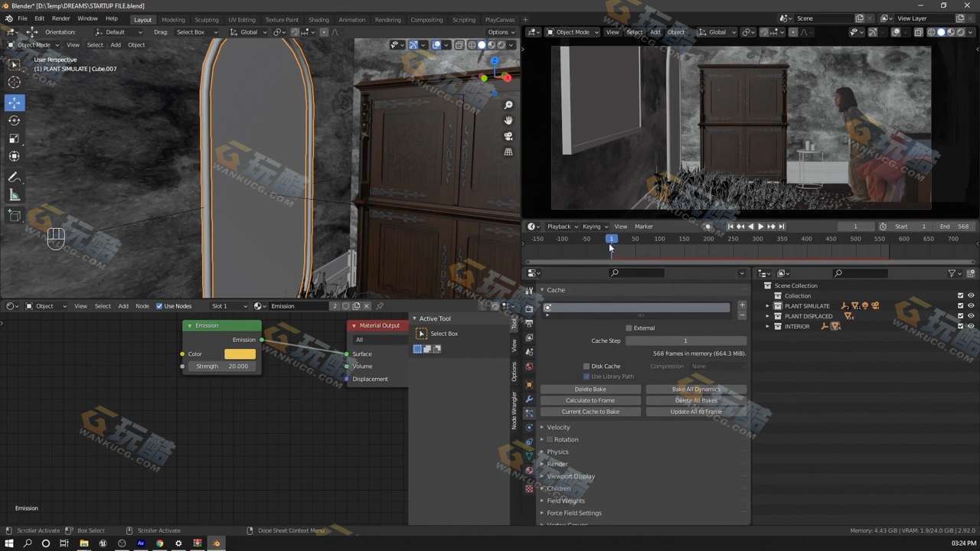
Task: Open the Object properties tab
Action: (x=529, y=384)
